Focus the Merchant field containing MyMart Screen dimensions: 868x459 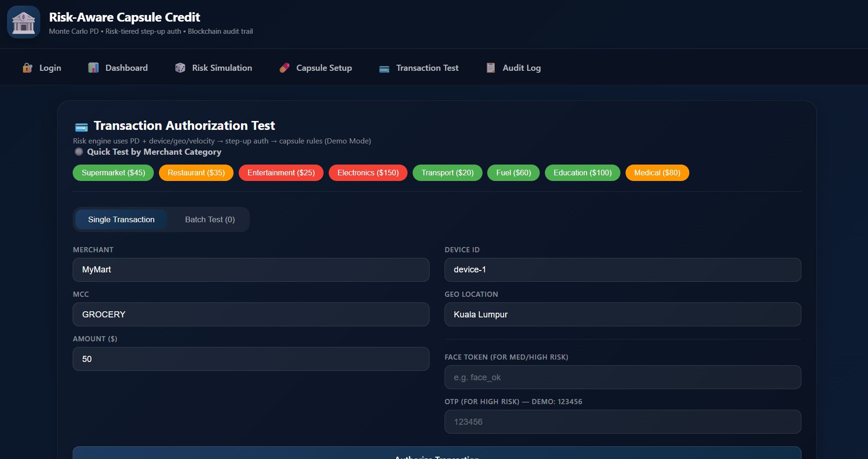(251, 270)
